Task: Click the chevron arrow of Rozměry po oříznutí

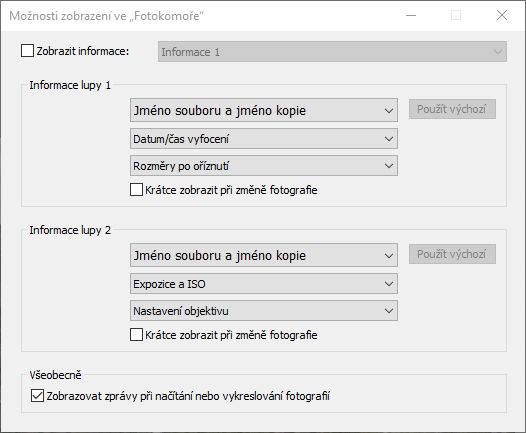Action: (389, 166)
